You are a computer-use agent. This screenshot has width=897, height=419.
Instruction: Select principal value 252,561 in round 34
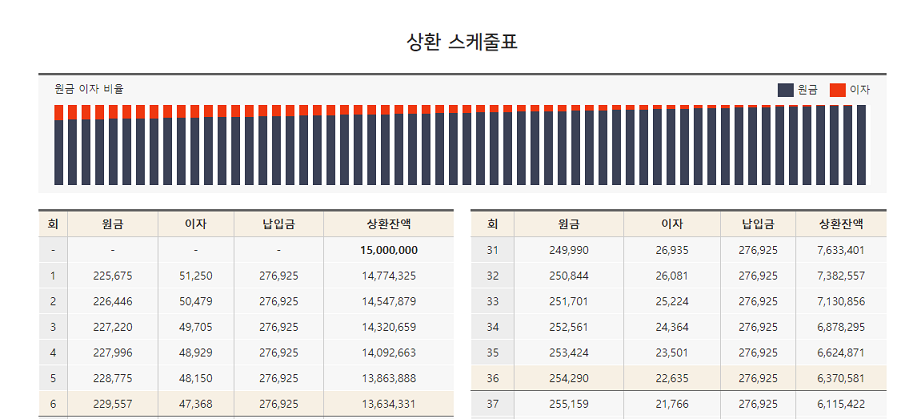tap(569, 327)
